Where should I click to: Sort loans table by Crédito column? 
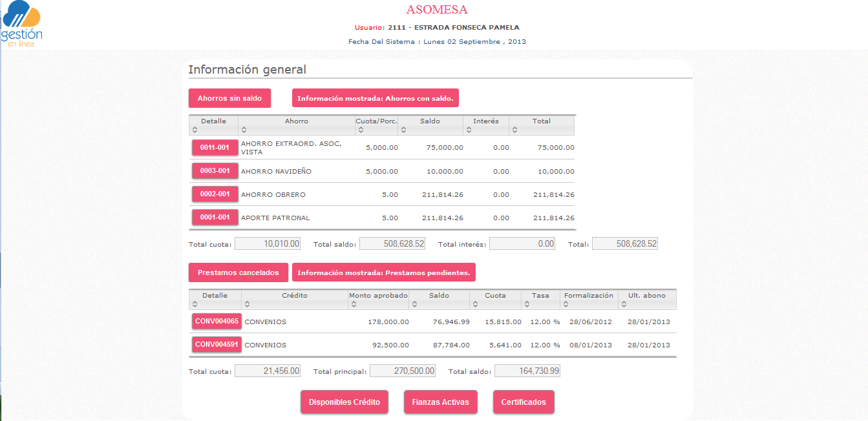point(295,300)
